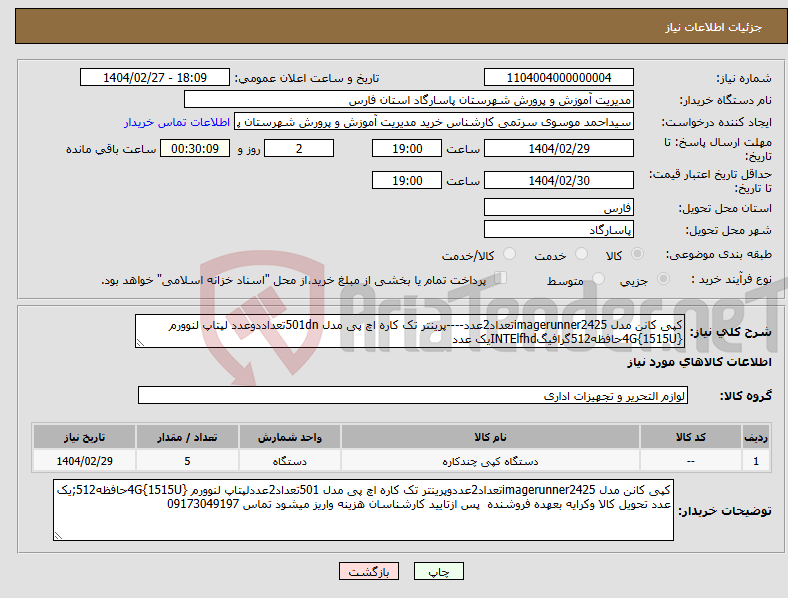This screenshot has width=788, height=598.
Task: Click the remaining days field showing 2
Action: coord(299,148)
